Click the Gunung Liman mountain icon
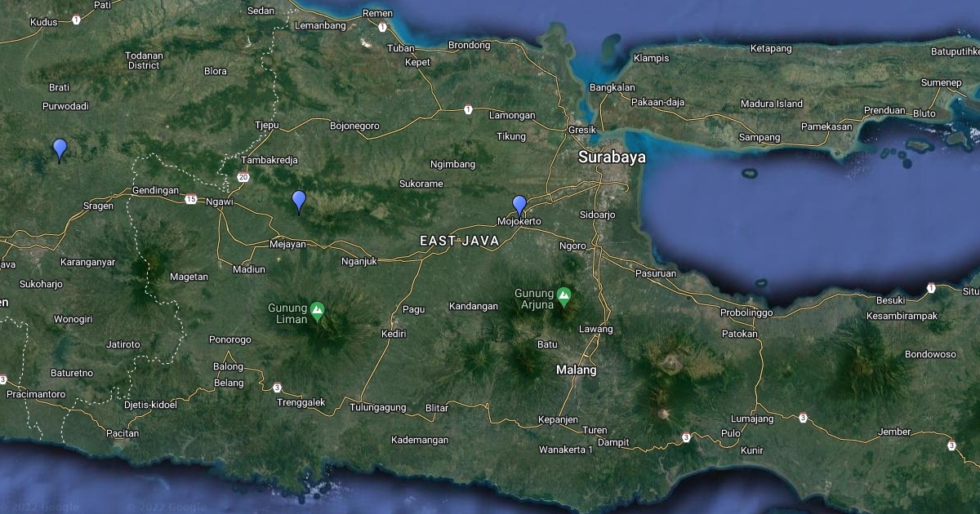980x514 pixels. pos(318,308)
